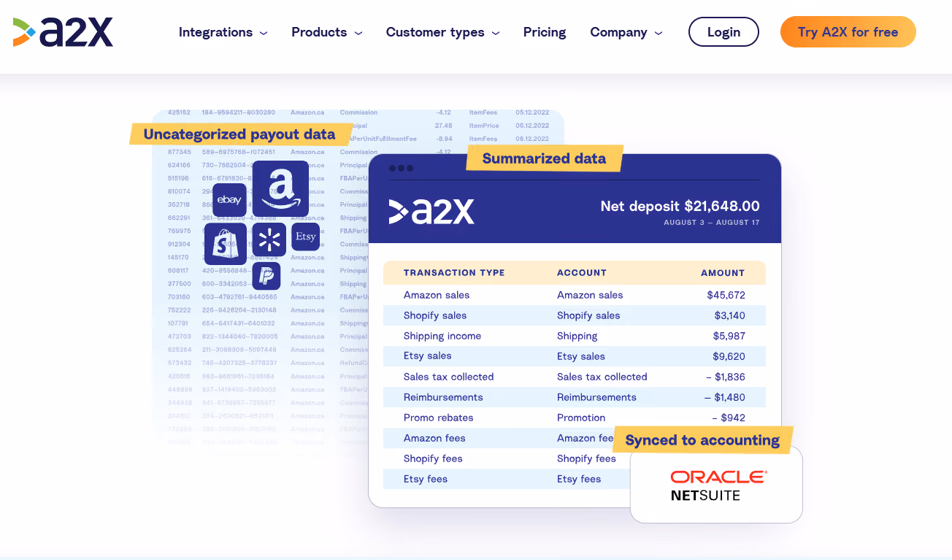Image resolution: width=952 pixels, height=560 pixels.
Task: Click the Summarized data label
Action: point(544,158)
